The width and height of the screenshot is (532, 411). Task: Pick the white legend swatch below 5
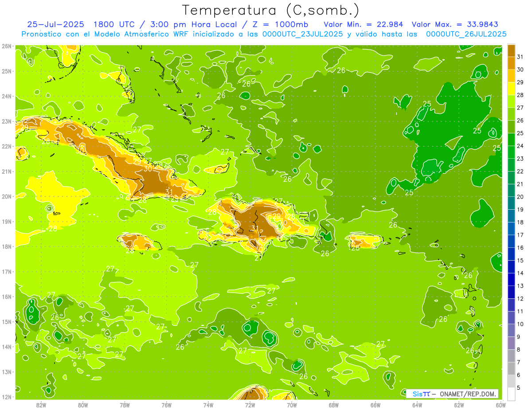pos(511,394)
